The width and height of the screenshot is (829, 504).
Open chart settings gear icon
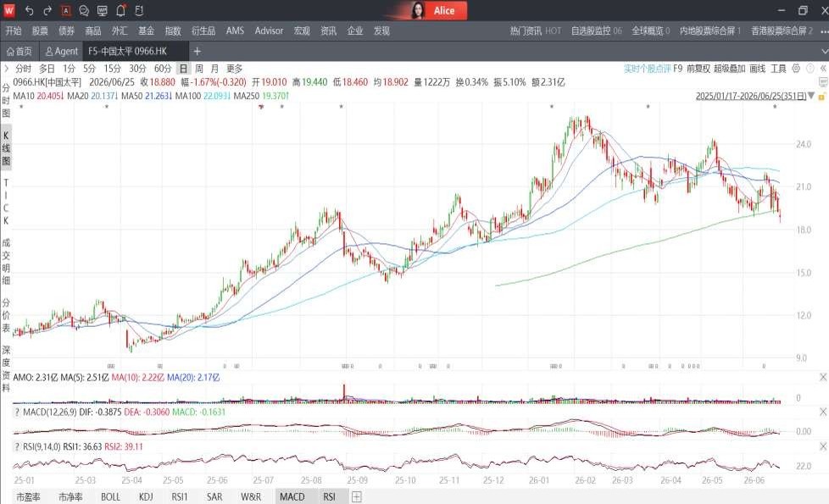point(796,69)
